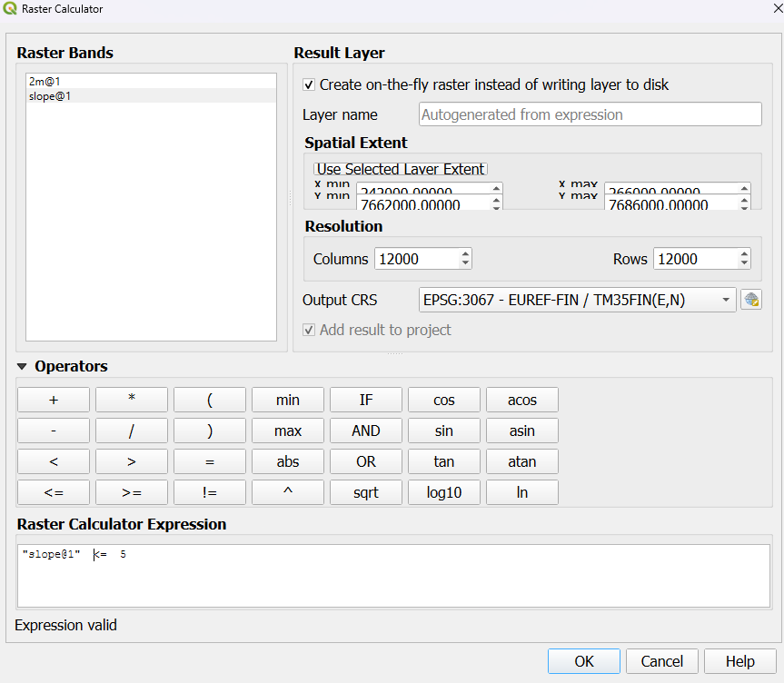Collapse the Operators section
This screenshot has width=784, height=683.
click(x=22, y=367)
